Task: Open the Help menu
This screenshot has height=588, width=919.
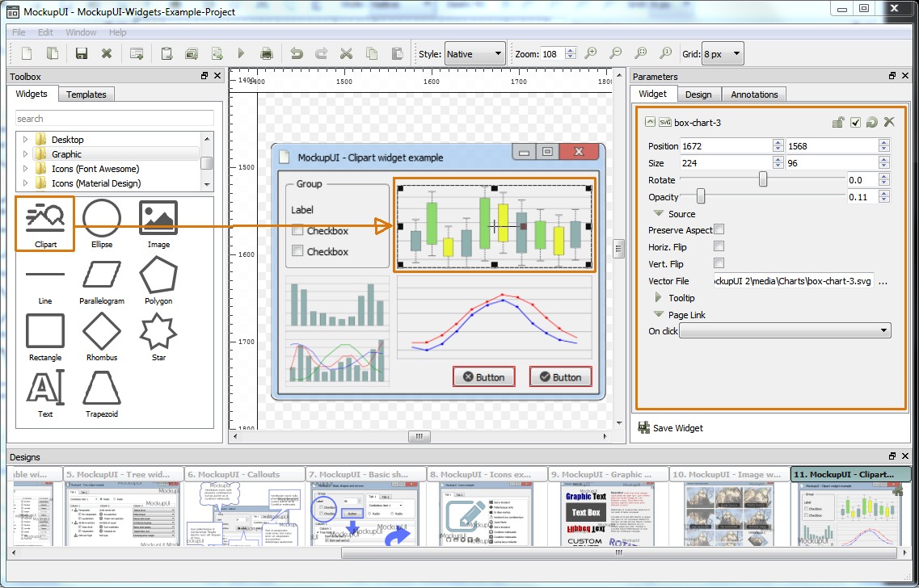Action: tap(117, 32)
